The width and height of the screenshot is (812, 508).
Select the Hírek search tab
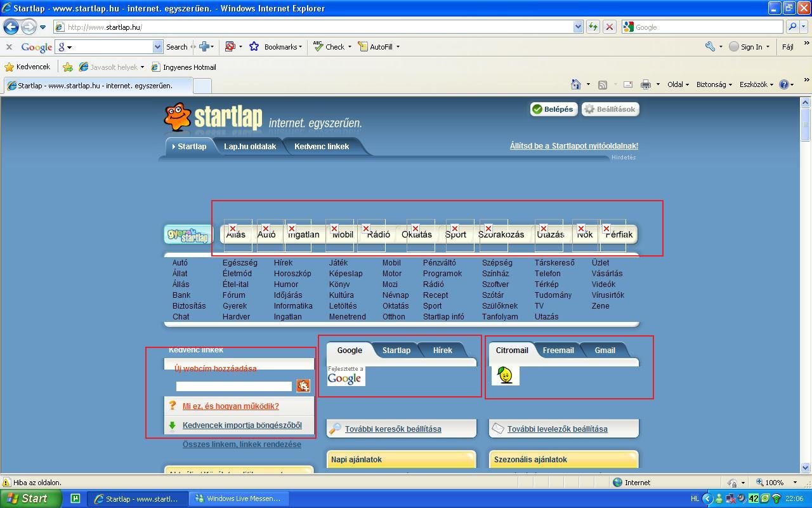click(x=443, y=351)
